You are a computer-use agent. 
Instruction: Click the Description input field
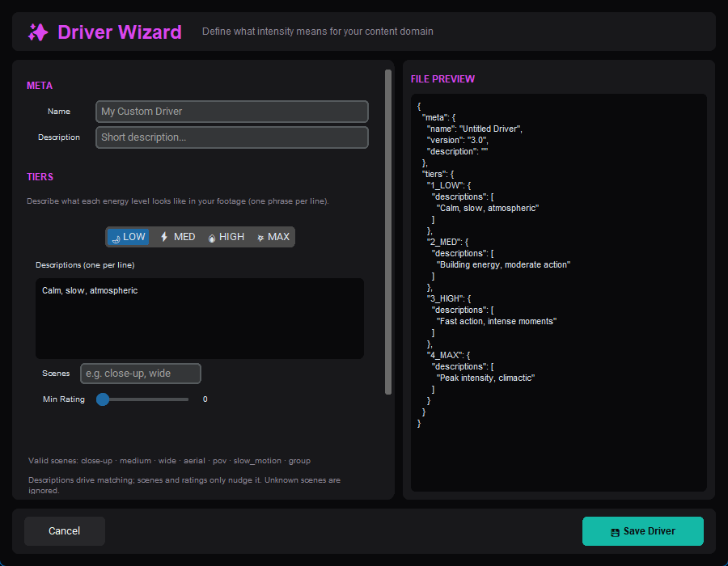click(232, 137)
